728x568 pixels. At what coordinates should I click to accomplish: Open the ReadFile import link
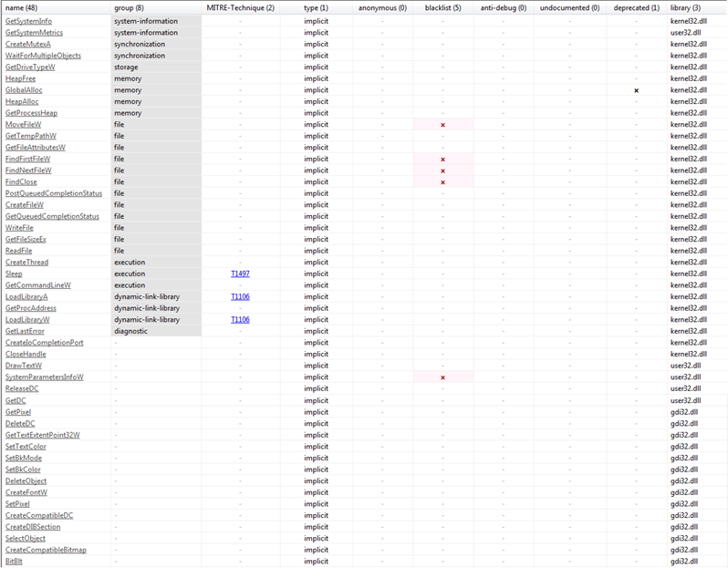[x=18, y=251]
